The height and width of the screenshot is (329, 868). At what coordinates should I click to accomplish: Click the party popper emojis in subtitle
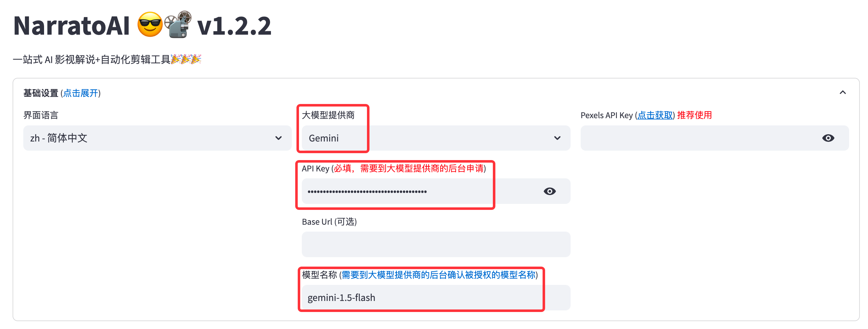(186, 59)
